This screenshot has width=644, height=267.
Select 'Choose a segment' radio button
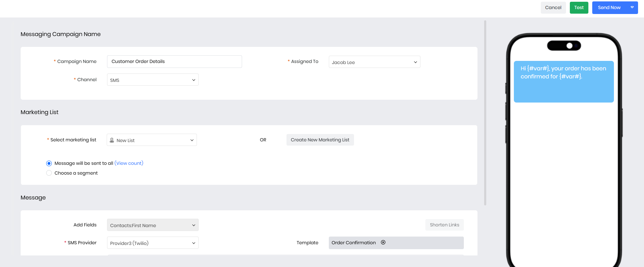click(49, 173)
